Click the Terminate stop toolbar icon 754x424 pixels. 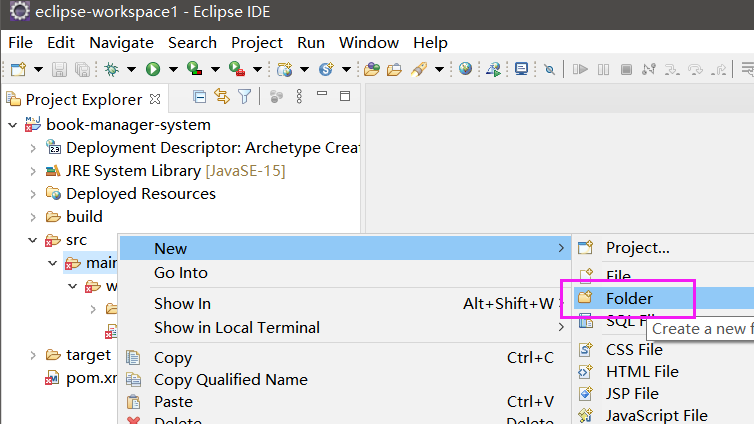626,70
